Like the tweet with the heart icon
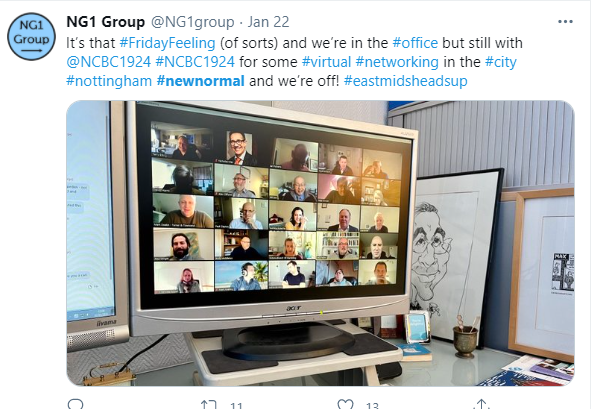This screenshot has height=409, width=594. (x=345, y=404)
